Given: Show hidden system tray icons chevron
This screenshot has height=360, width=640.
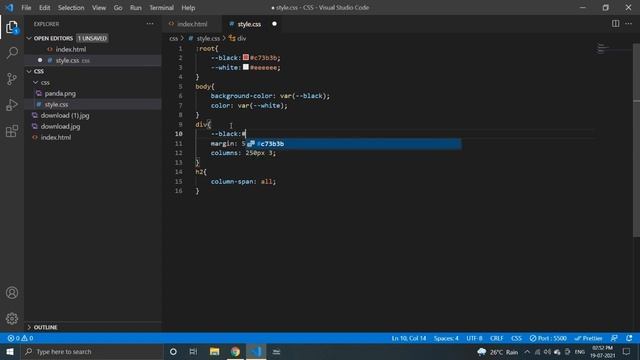Looking at the screenshot, I should coord(527,352).
